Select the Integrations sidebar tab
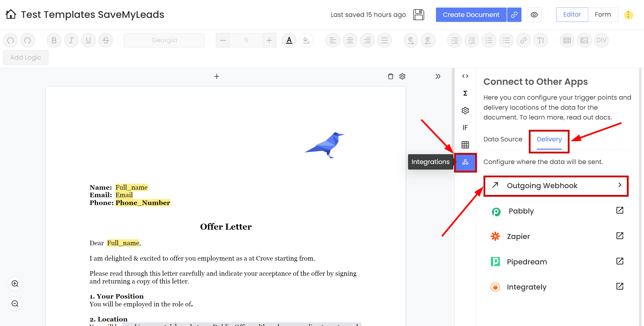 (x=465, y=162)
